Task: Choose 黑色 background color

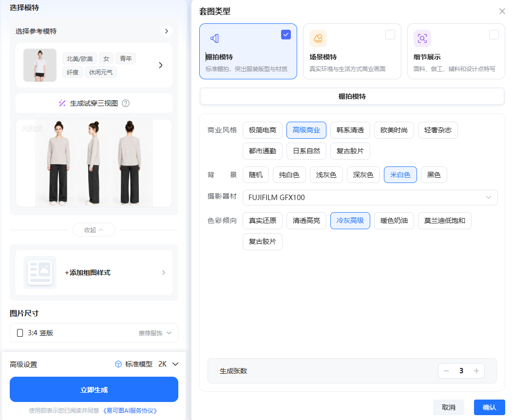Action: click(x=434, y=175)
